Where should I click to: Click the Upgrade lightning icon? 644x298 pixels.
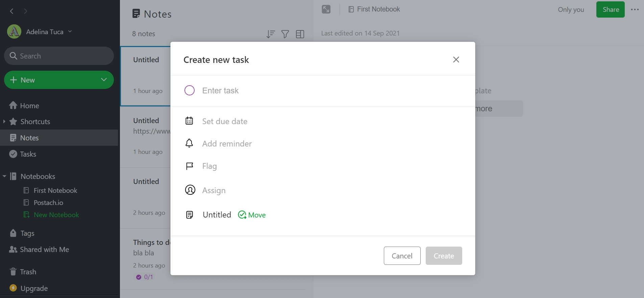pyautogui.click(x=13, y=288)
